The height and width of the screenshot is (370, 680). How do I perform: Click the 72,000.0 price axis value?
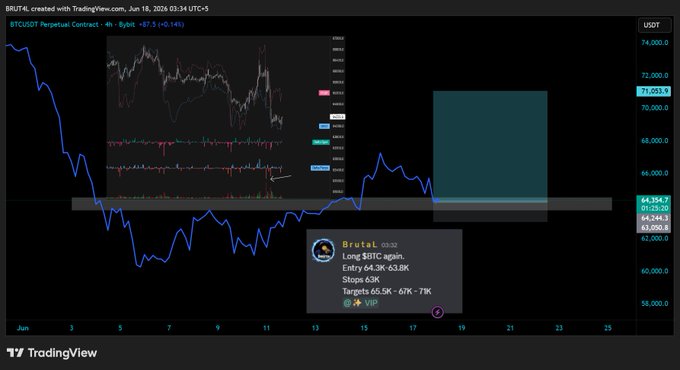(x=655, y=75)
